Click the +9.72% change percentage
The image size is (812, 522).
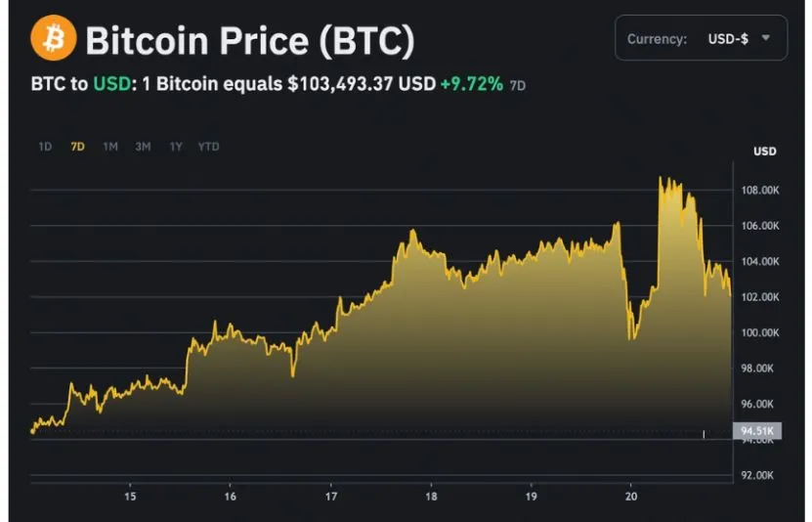[x=471, y=85]
